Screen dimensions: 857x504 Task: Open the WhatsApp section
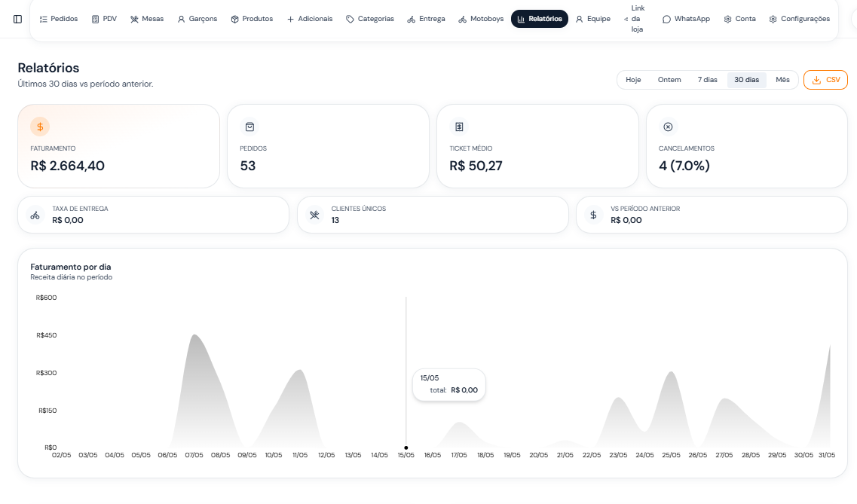(686, 19)
